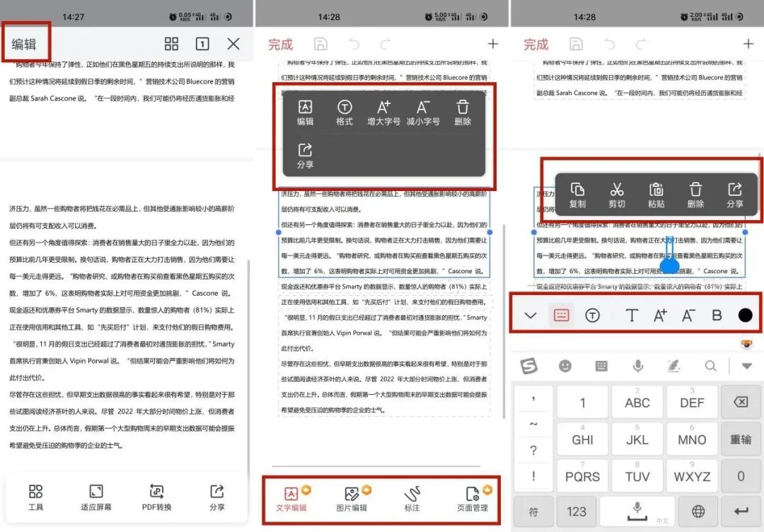The height and width of the screenshot is (532, 764).
Task: Tap the 重输 key
Action: (741, 439)
